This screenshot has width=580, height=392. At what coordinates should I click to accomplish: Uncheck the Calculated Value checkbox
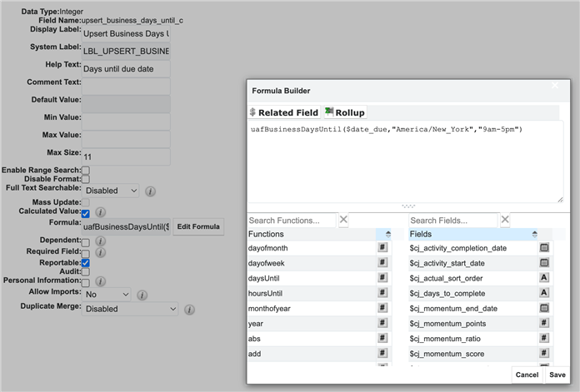click(x=85, y=213)
